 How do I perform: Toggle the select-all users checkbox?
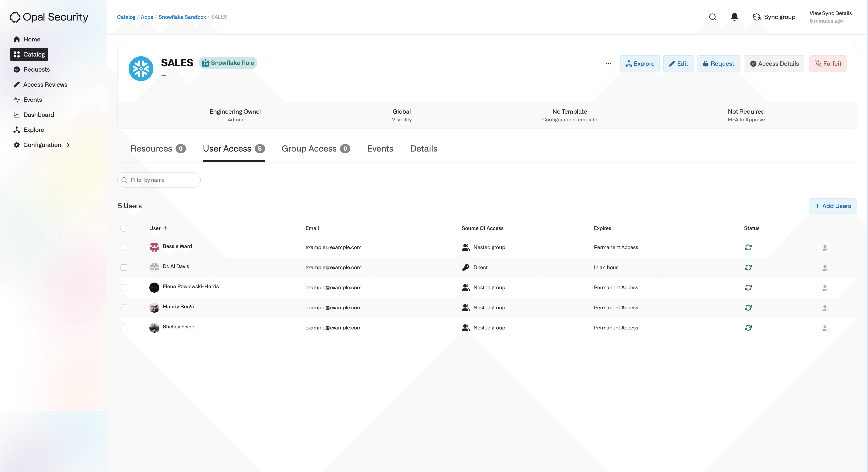(x=124, y=228)
